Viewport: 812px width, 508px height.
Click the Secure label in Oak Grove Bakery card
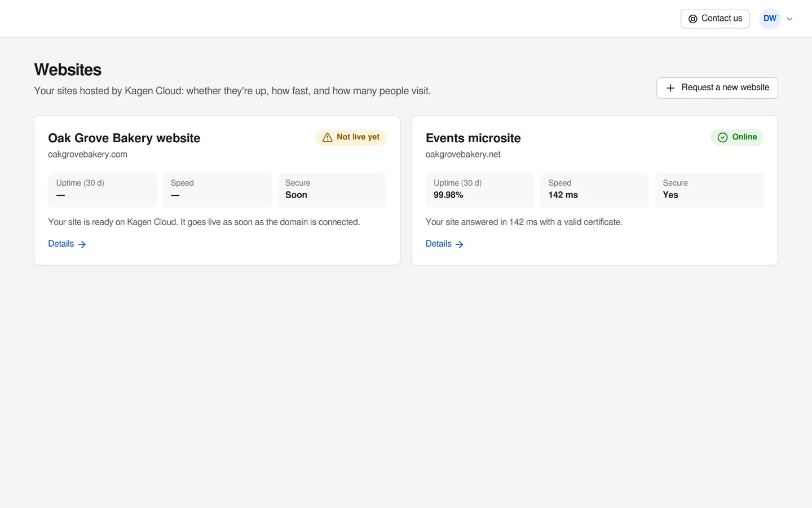pos(298,183)
